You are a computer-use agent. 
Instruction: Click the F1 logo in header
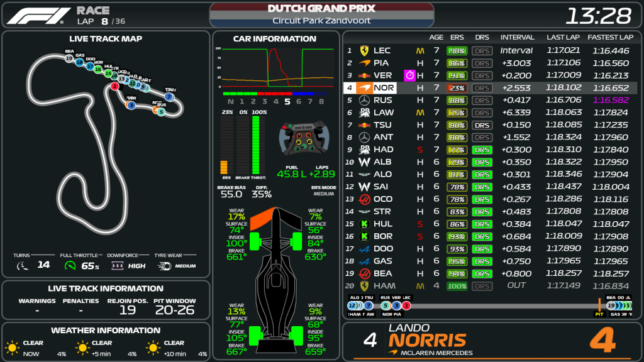[x=39, y=16]
